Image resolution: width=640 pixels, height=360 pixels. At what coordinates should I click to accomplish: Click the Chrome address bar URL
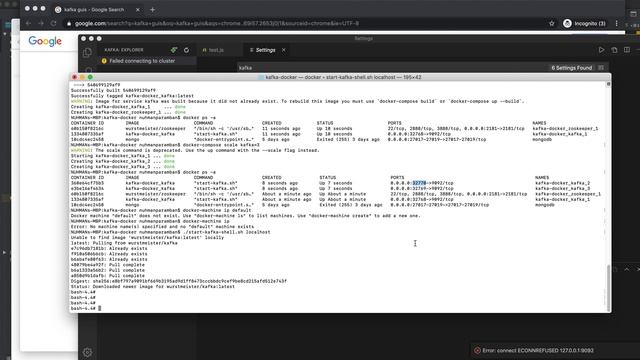217,24
